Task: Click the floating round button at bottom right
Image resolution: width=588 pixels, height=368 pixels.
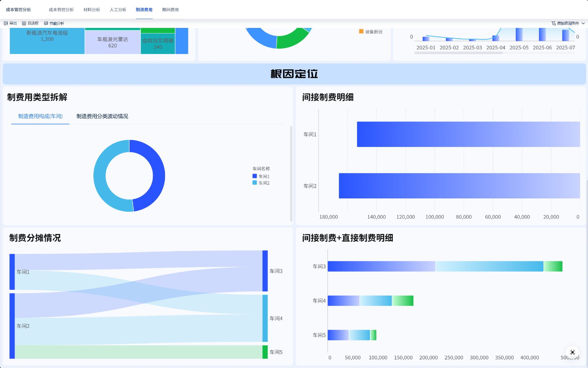Action: [x=572, y=352]
